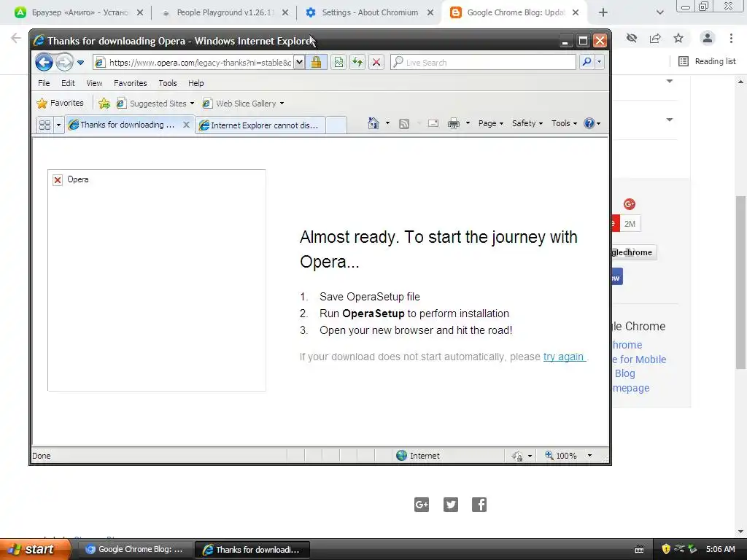Close the Thanks for downloading tab

pyautogui.click(x=186, y=125)
